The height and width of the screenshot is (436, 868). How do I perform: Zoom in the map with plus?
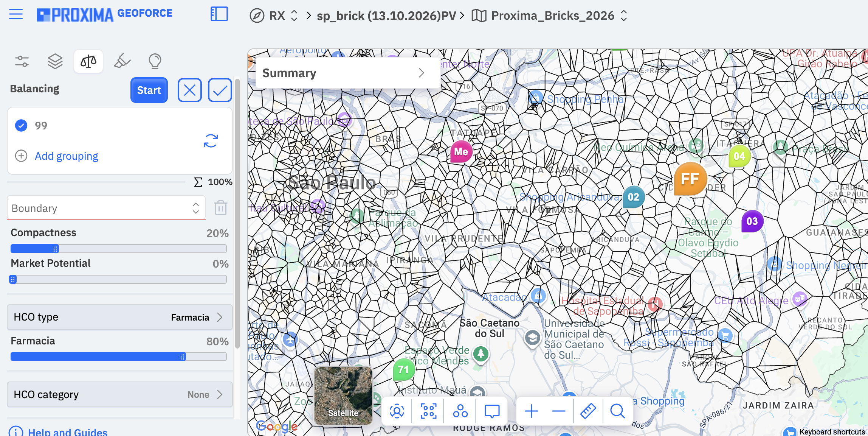point(532,411)
